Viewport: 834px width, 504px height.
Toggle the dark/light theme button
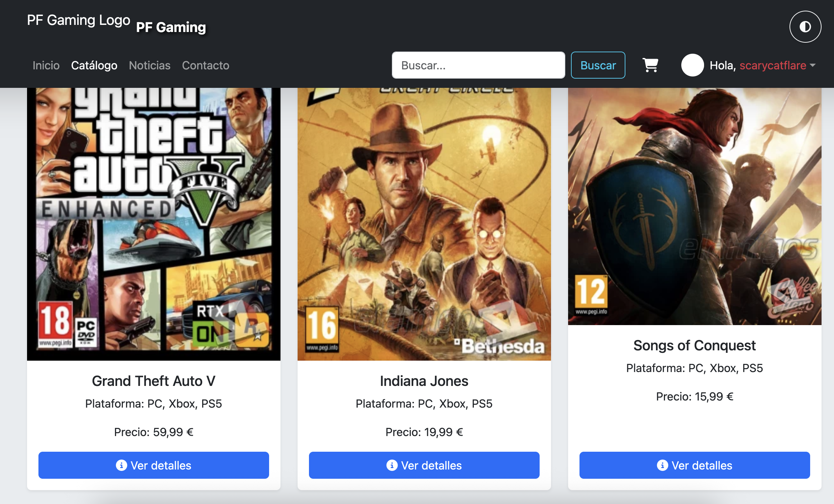pyautogui.click(x=805, y=27)
